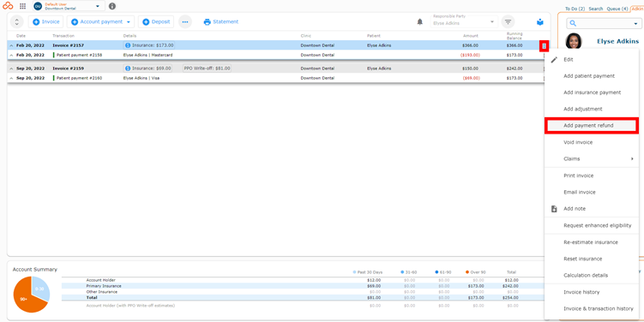The height and width of the screenshot is (322, 644).
Task: Click Invoice #2157 transaction text
Action: (x=69, y=45)
